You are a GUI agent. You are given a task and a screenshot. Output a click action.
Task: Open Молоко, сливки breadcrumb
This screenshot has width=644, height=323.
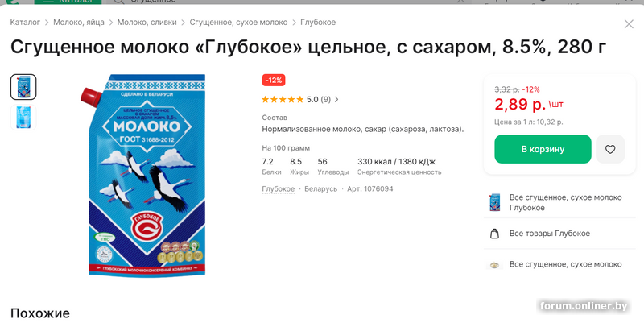click(x=147, y=23)
